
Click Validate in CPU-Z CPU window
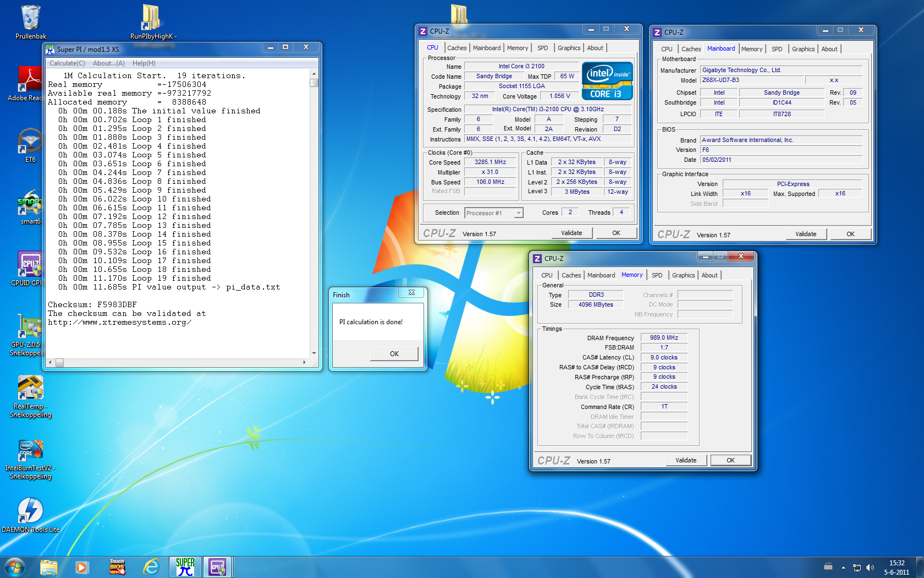[571, 233]
